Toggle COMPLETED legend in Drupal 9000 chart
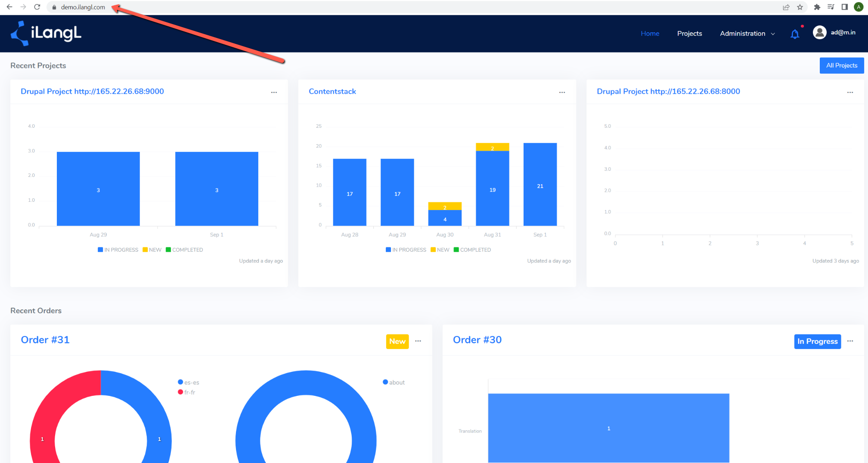Screen dimensions: 868x463 pyautogui.click(x=184, y=250)
